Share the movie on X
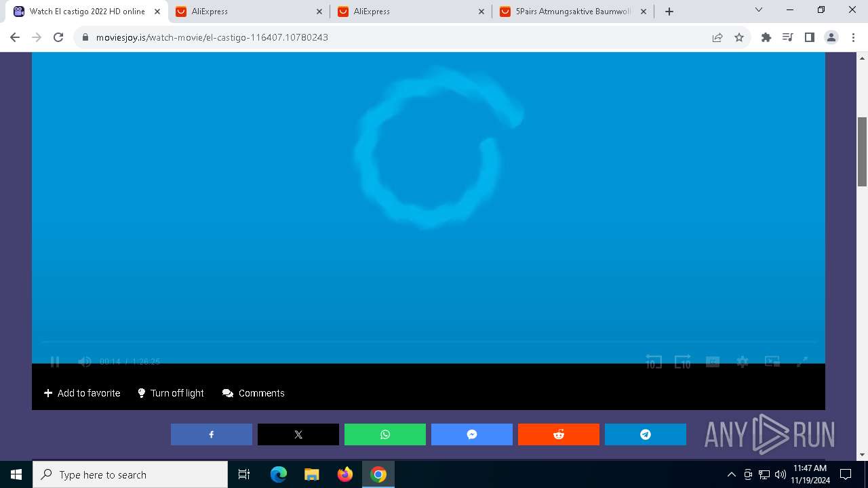 pyautogui.click(x=298, y=434)
